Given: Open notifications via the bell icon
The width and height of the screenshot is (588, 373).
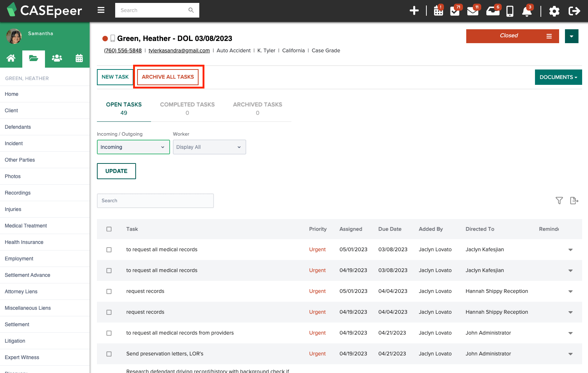Looking at the screenshot, I should (x=527, y=12).
